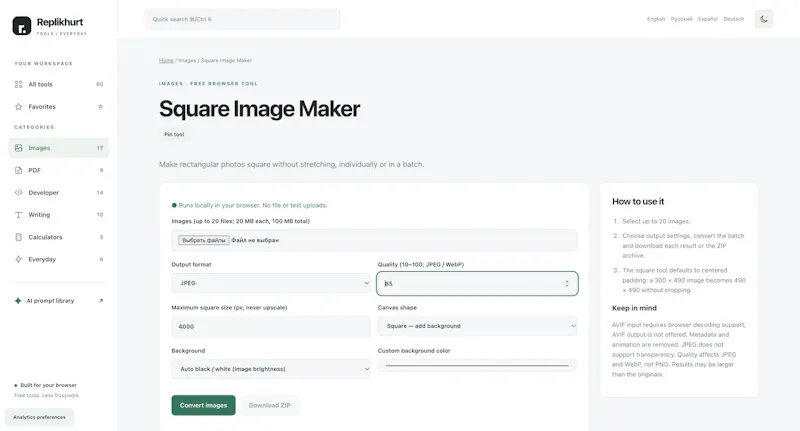Click the 'Select up to 20 images' step
The image size is (800, 431).
(656, 221)
